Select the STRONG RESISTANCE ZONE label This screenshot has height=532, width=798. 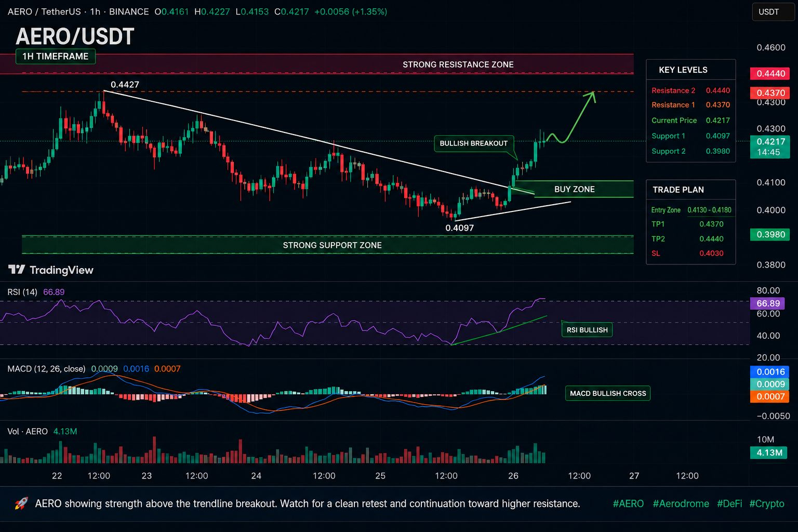[x=458, y=64]
